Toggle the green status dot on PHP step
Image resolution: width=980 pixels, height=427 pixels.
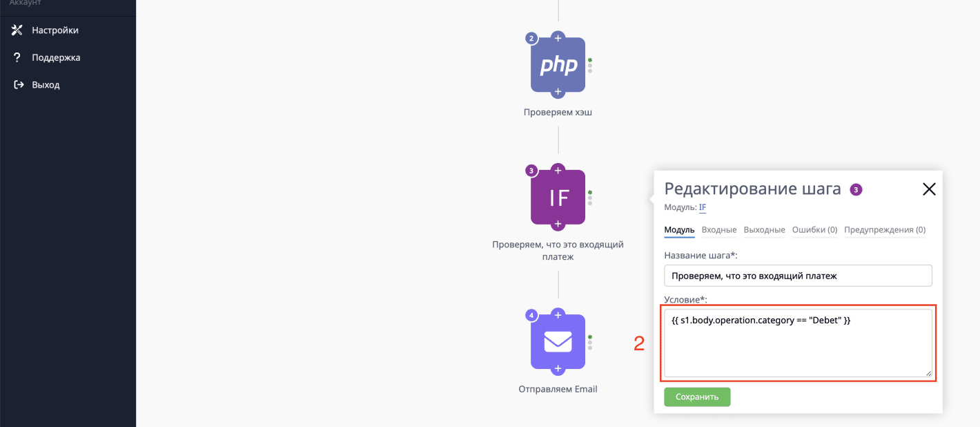pyautogui.click(x=589, y=60)
